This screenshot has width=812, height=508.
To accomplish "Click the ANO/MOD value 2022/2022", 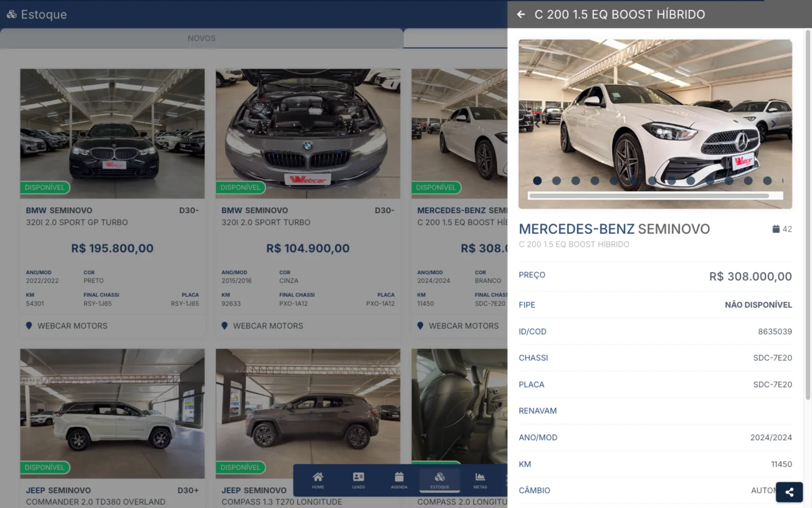I will (42, 281).
